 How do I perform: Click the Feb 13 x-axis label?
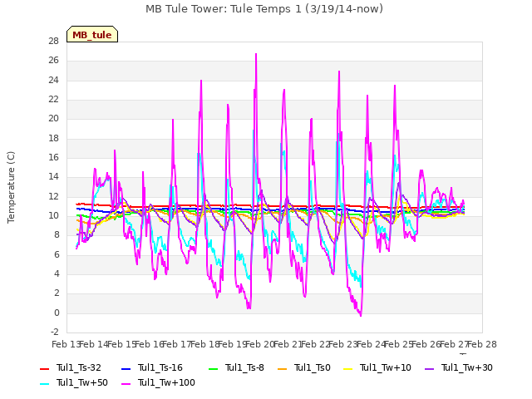click(66, 344)
